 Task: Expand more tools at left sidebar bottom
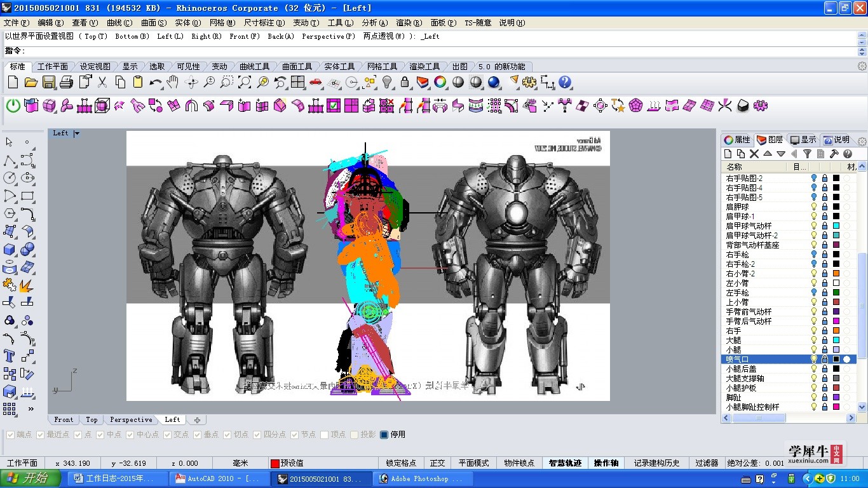pos(31,409)
